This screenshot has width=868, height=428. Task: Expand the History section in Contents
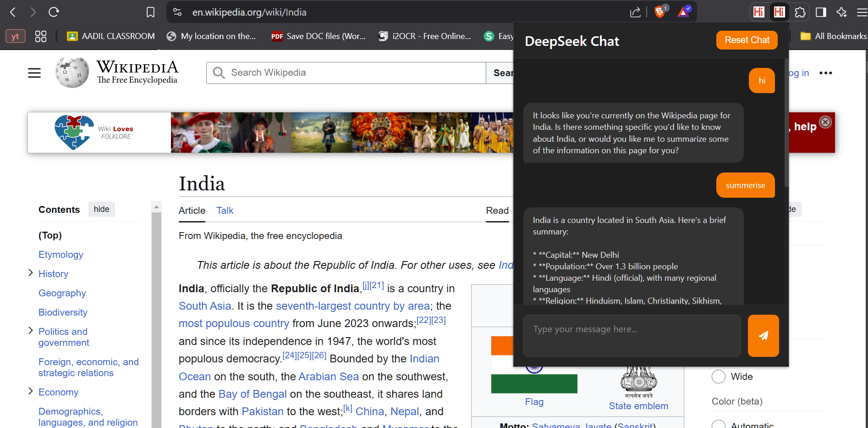[x=31, y=273]
